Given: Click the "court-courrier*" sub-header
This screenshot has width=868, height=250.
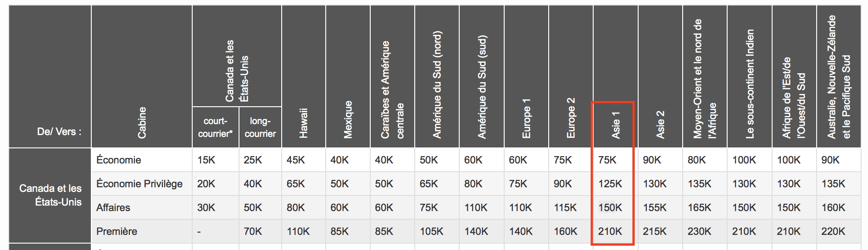Looking at the screenshot, I should click(215, 127).
